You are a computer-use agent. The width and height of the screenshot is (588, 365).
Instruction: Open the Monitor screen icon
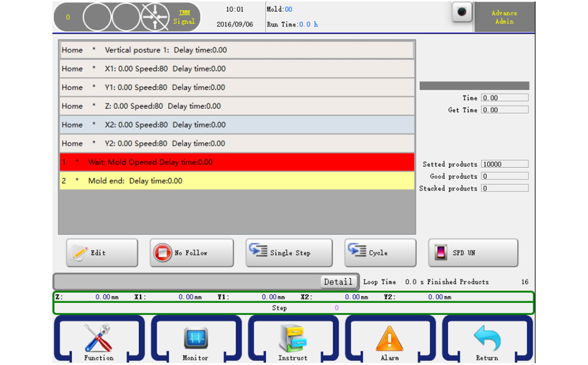coord(196,338)
